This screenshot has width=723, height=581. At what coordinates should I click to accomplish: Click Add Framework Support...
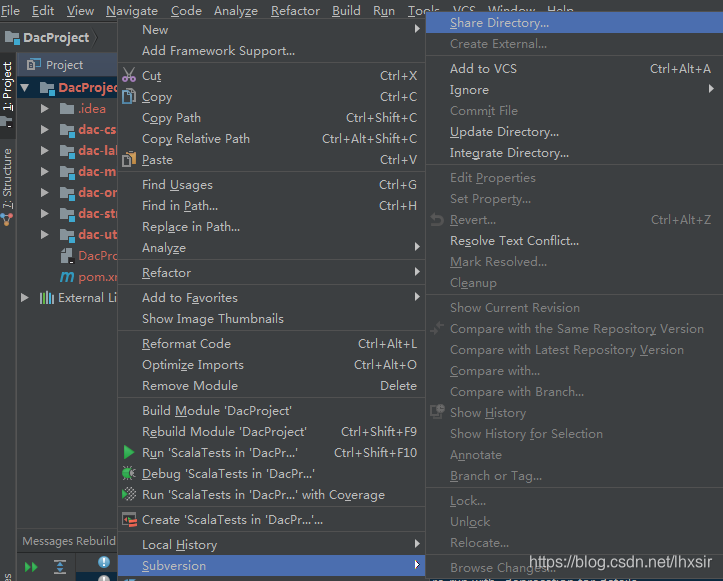(271, 51)
